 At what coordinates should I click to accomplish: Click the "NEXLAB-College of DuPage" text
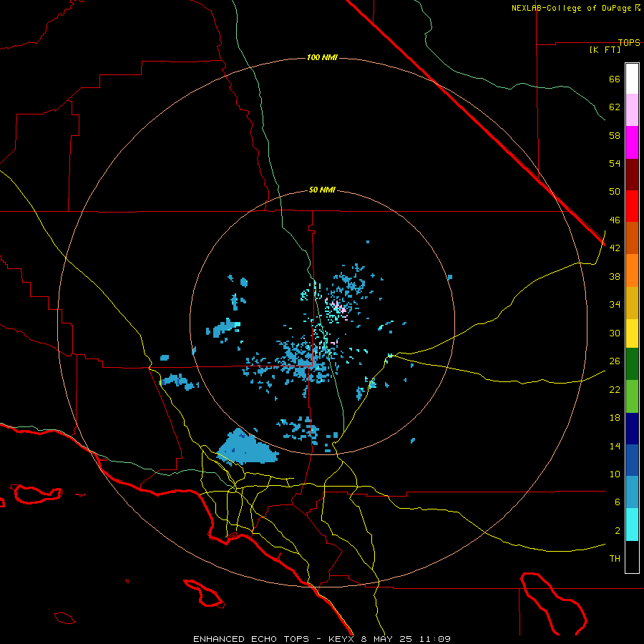point(572,8)
